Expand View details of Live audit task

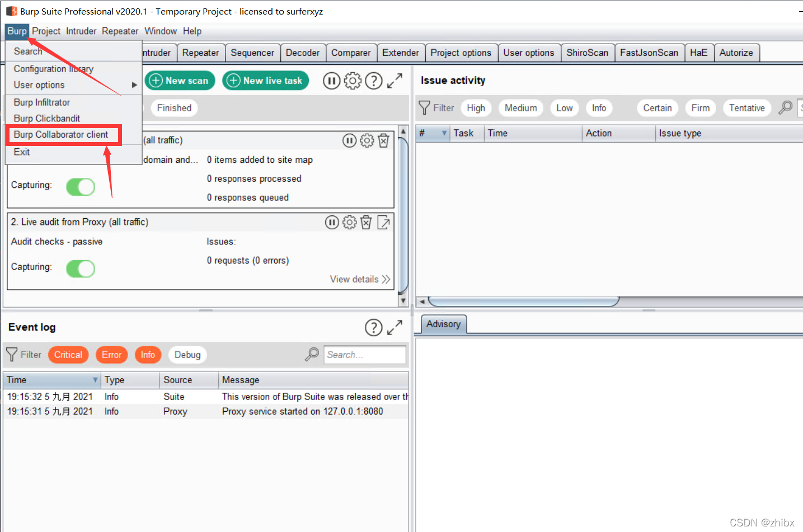point(360,279)
